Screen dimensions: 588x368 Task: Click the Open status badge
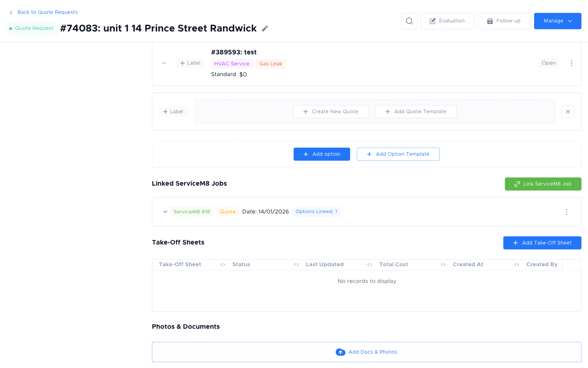coord(549,63)
